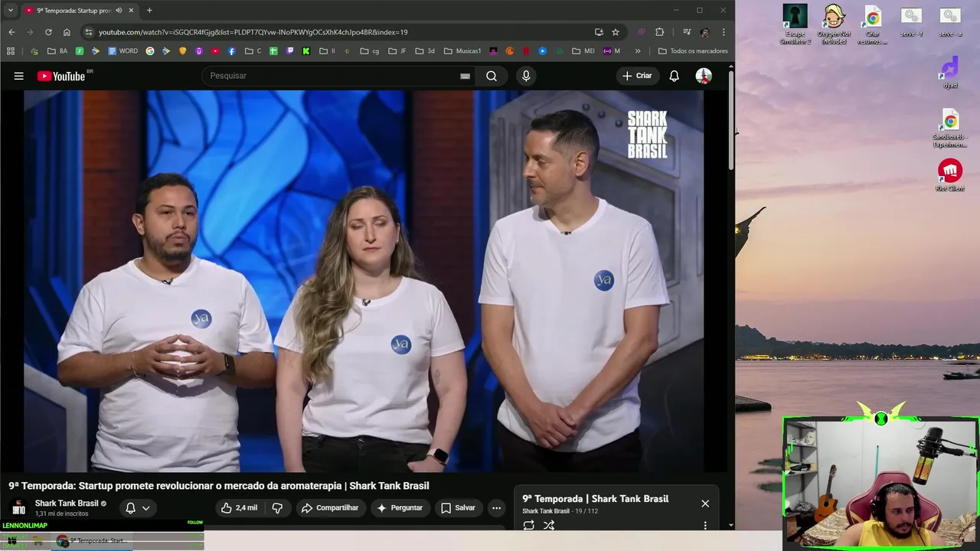Click Chrome taskbar item 9ª Temporada
Screen dimensions: 980x551
click(90, 541)
